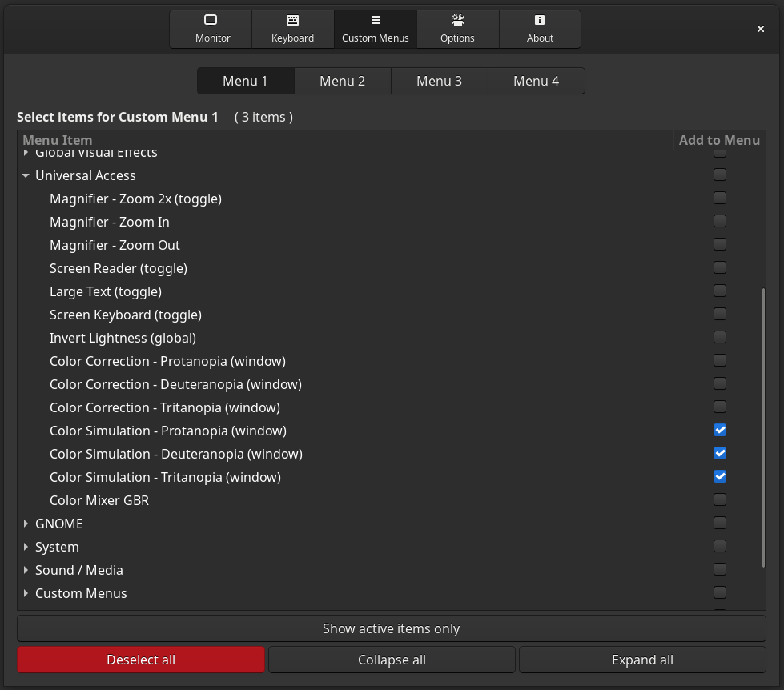
Task: Enable Screen Keyboard (toggle) checkbox
Action: pos(719,314)
